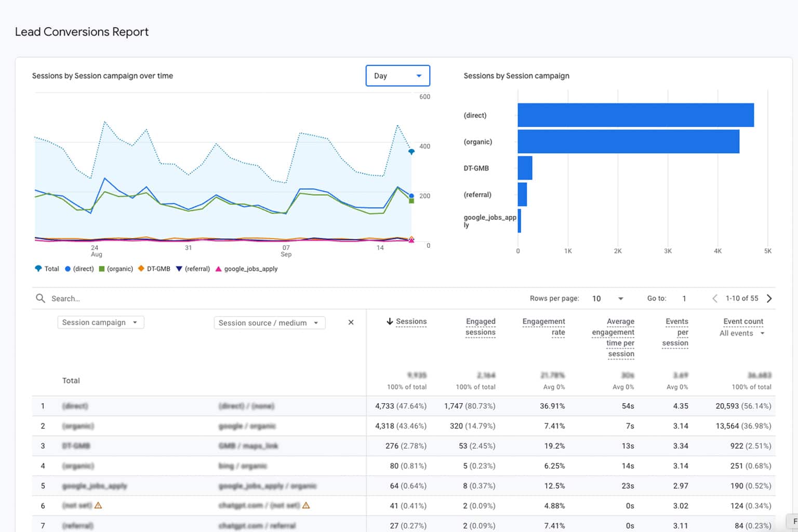Remove the Session source / medium dimension
Image resolution: width=798 pixels, height=532 pixels.
pos(351,323)
